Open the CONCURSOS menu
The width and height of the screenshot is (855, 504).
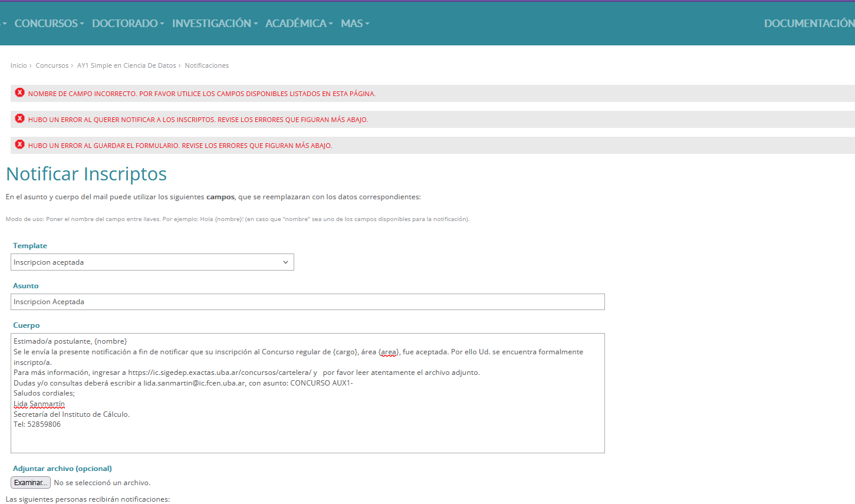coord(49,24)
